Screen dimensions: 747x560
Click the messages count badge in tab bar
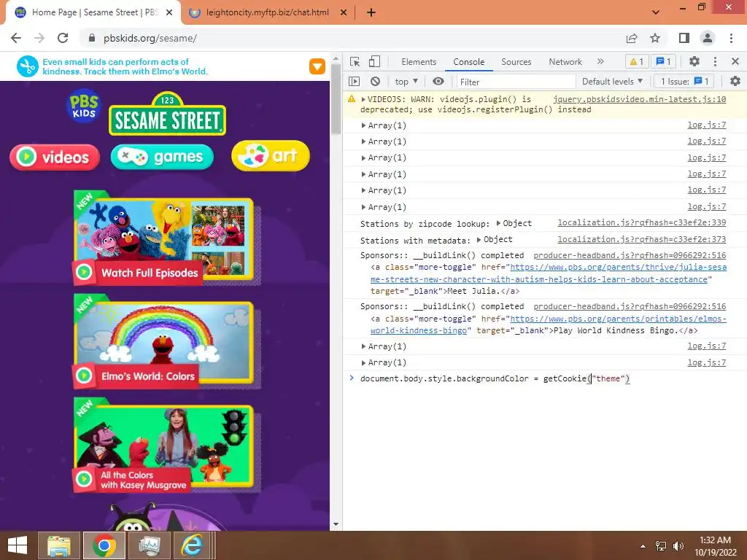(x=664, y=61)
